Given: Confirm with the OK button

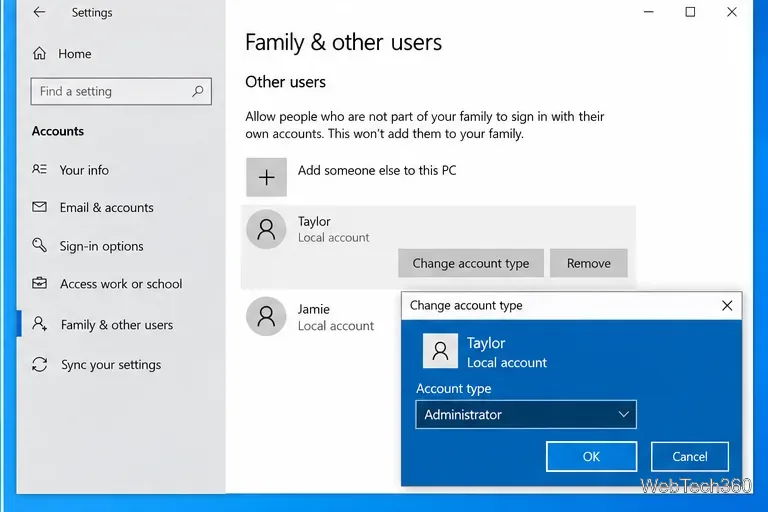Looking at the screenshot, I should click(592, 457).
